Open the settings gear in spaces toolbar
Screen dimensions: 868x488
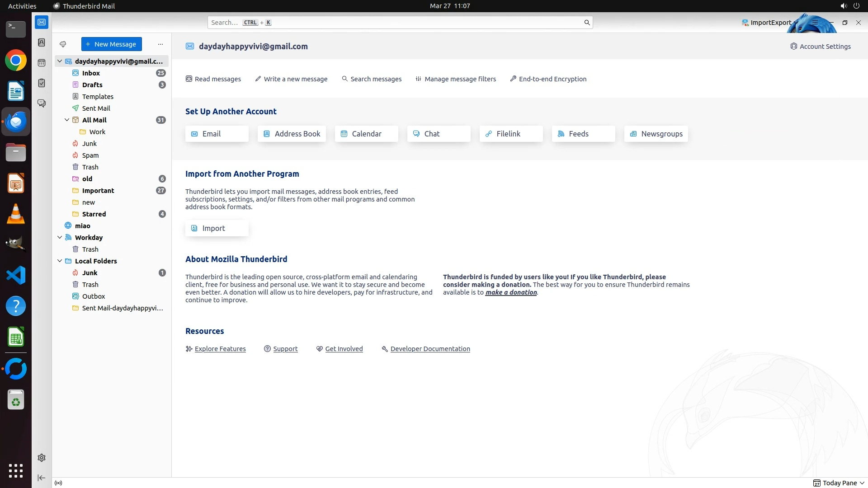pyautogui.click(x=42, y=458)
